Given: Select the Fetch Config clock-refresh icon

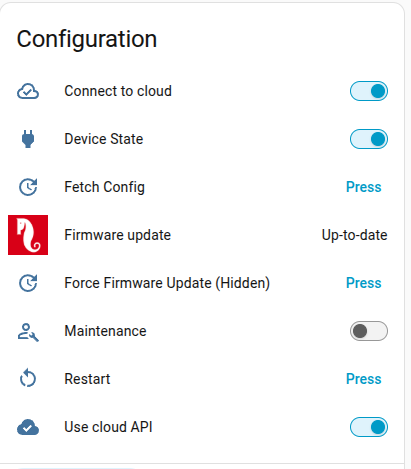Looking at the screenshot, I should [28, 187].
